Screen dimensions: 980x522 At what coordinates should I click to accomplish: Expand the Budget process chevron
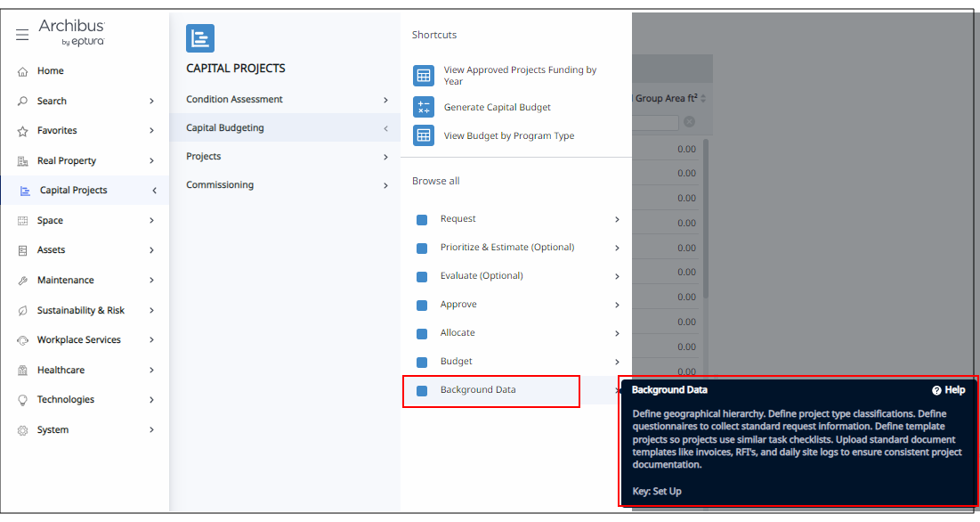click(x=617, y=362)
